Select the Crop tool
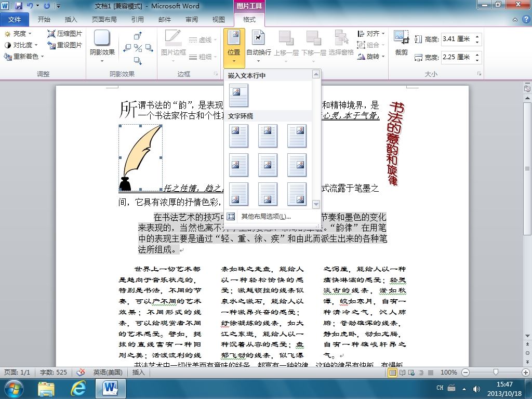 pyautogui.click(x=402, y=43)
